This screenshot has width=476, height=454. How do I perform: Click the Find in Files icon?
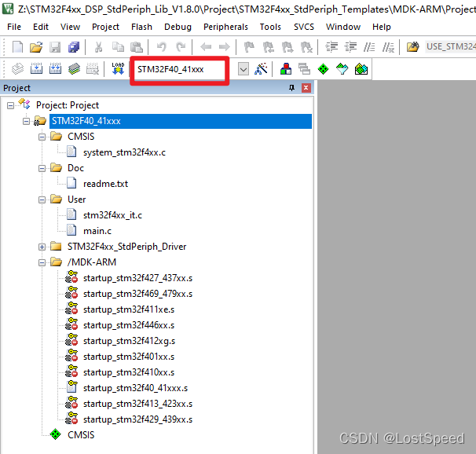(x=413, y=47)
